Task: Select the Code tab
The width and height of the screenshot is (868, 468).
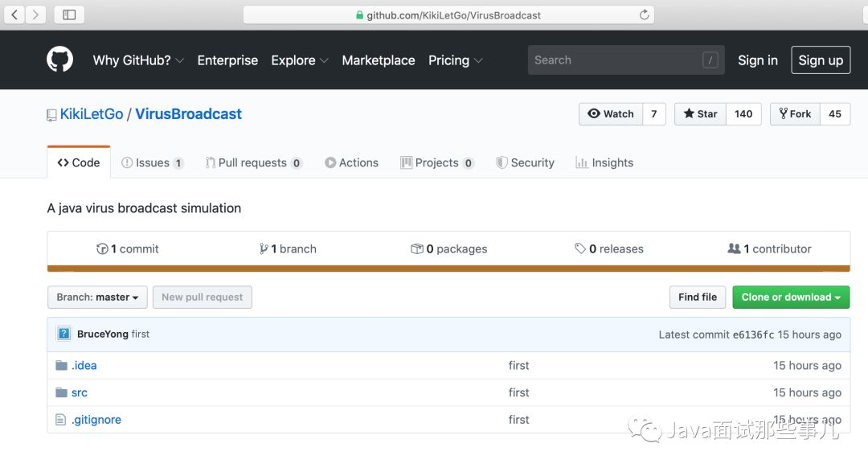Action: coord(79,162)
